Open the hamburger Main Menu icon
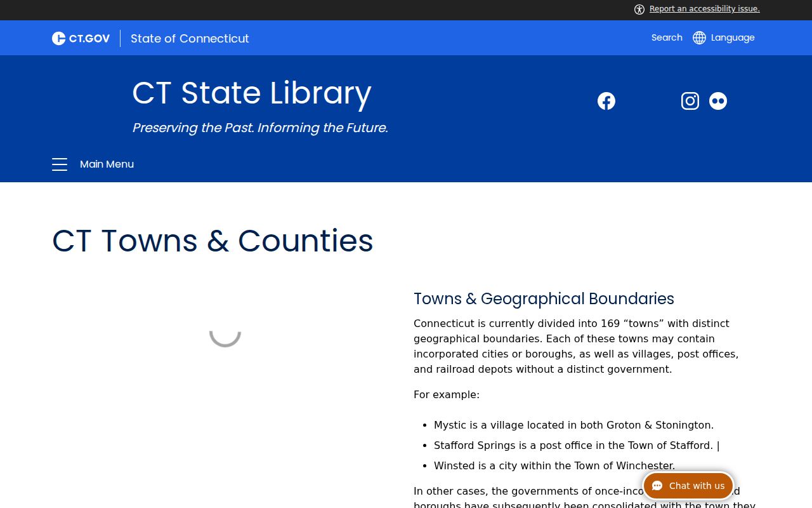Viewport: 812px width, 508px height. point(60,164)
